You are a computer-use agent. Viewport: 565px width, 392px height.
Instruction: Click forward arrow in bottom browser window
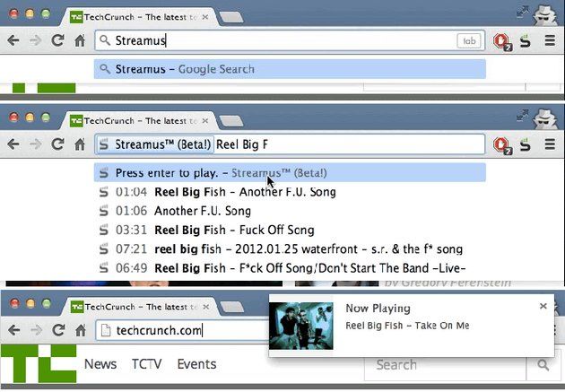(36, 330)
